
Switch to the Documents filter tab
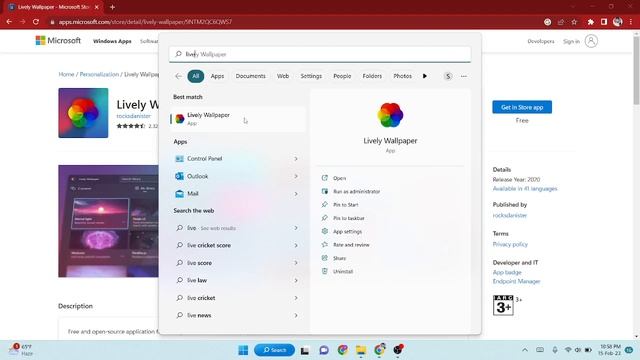click(250, 76)
